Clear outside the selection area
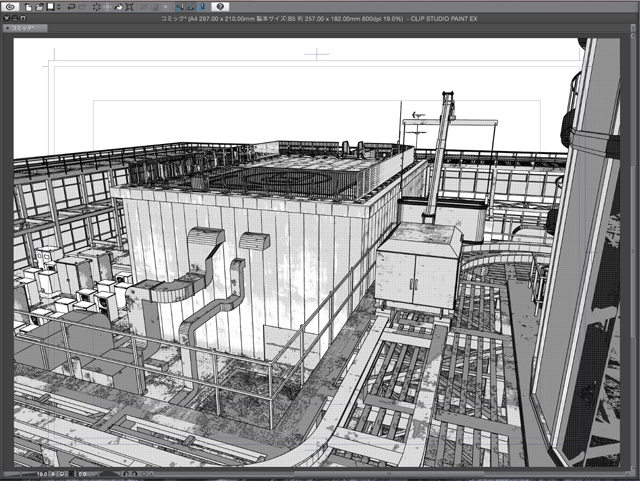 107,7
